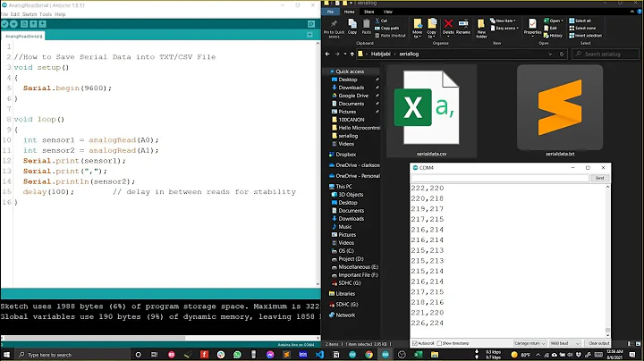Expand the address bar history chevron
Image resolution: width=644 pixels, height=361 pixels.
click(550, 54)
